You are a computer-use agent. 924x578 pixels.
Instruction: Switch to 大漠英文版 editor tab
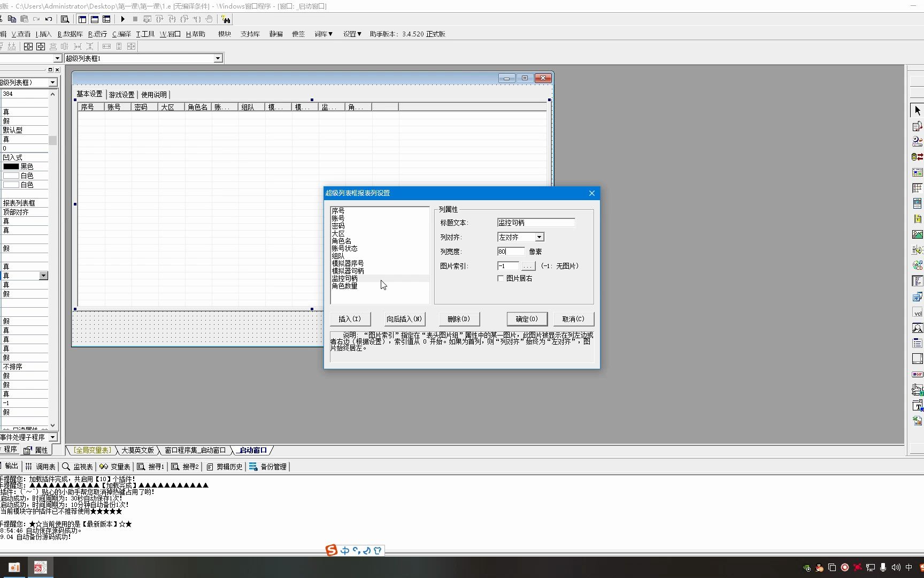pyautogui.click(x=137, y=450)
